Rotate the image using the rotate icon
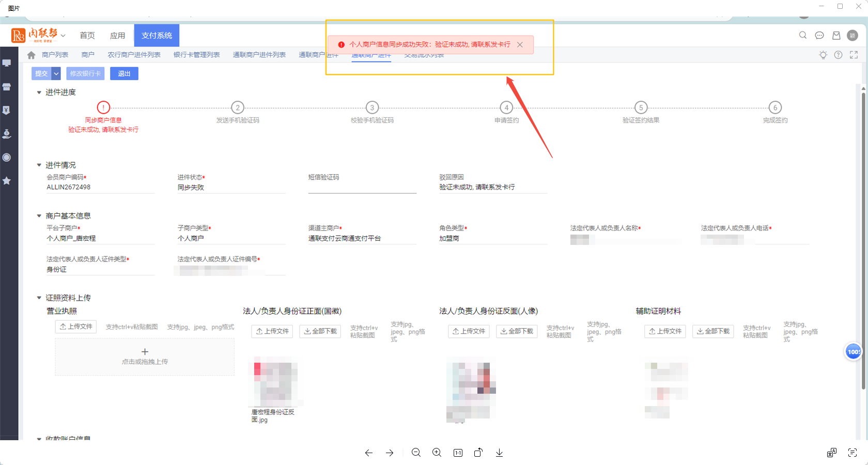868x465 pixels. click(x=478, y=453)
